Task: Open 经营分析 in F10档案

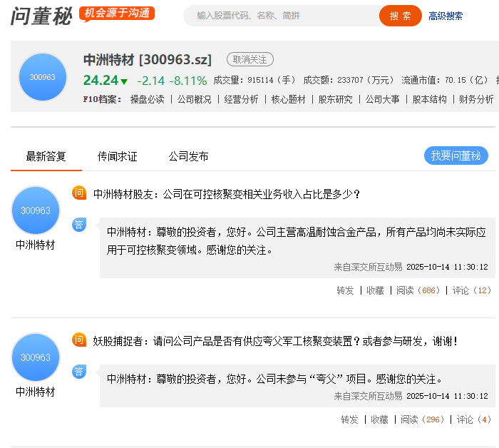Action: 241,99
